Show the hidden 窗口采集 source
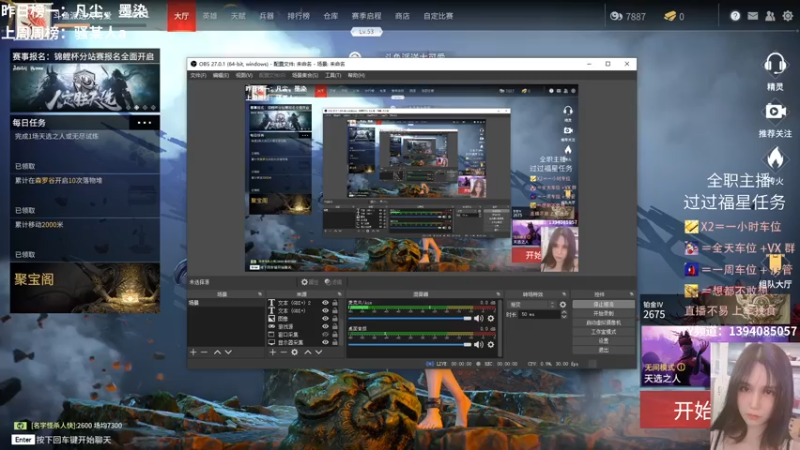Image resolution: width=800 pixels, height=450 pixels. pos(325,335)
